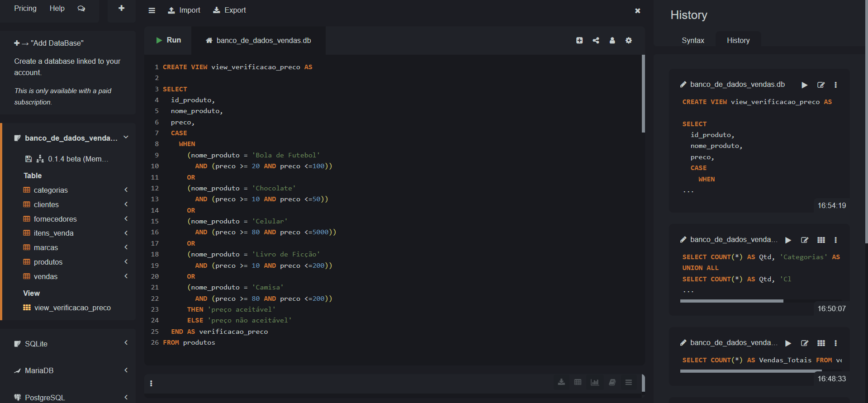This screenshot has height=403, width=868.
Task: Open the settings gear icon
Action: (x=629, y=40)
